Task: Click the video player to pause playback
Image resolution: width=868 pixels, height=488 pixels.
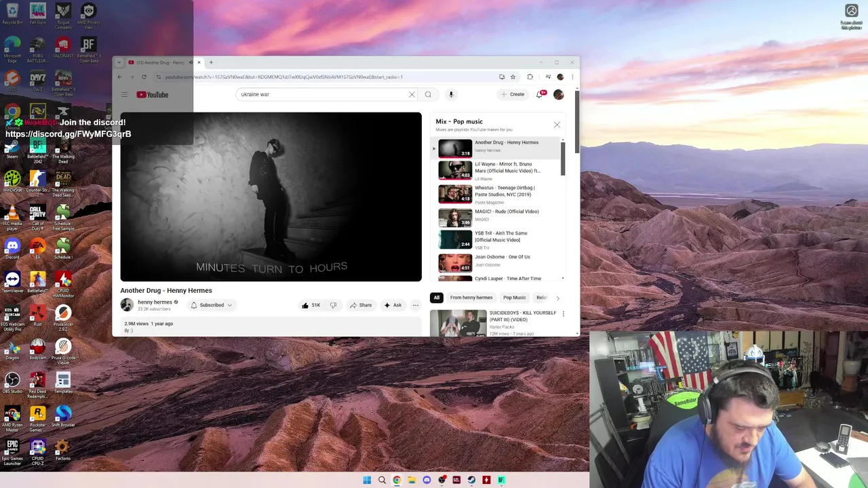Action: pos(271,197)
